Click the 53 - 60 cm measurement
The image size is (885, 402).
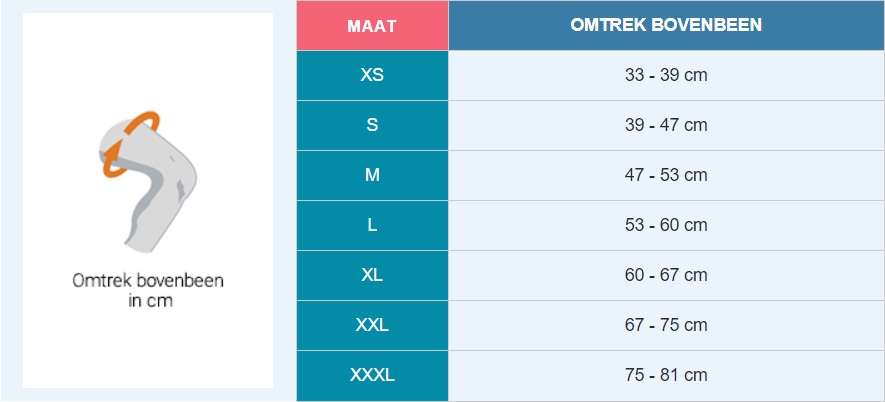[x=666, y=225]
